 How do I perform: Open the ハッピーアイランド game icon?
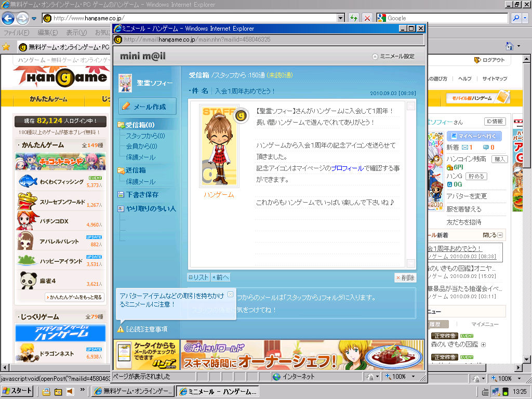click(26, 261)
